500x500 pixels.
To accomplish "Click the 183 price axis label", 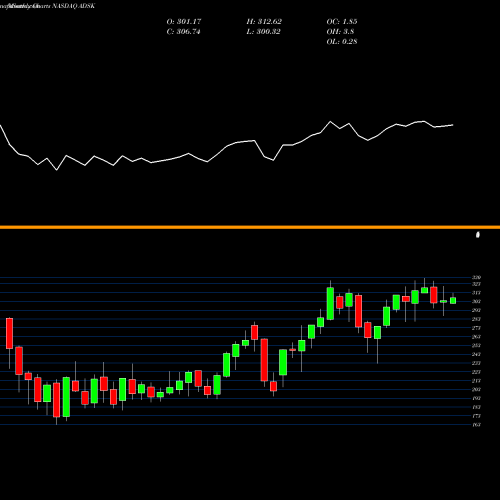I will click(x=476, y=407).
